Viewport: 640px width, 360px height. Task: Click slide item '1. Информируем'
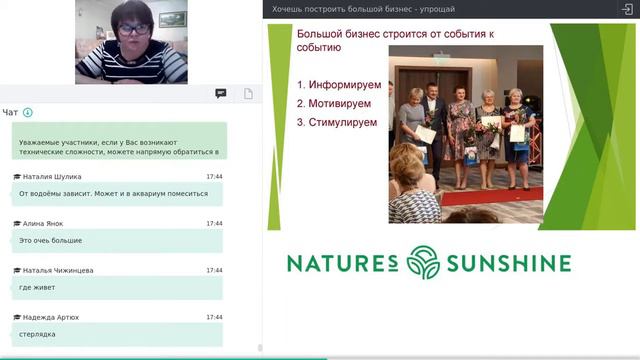click(339, 85)
